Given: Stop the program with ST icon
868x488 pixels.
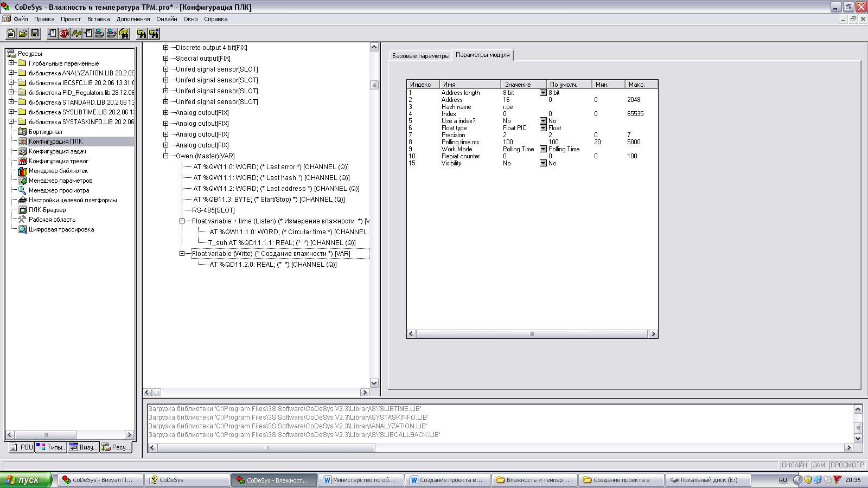Looking at the screenshot, I should (64, 34).
